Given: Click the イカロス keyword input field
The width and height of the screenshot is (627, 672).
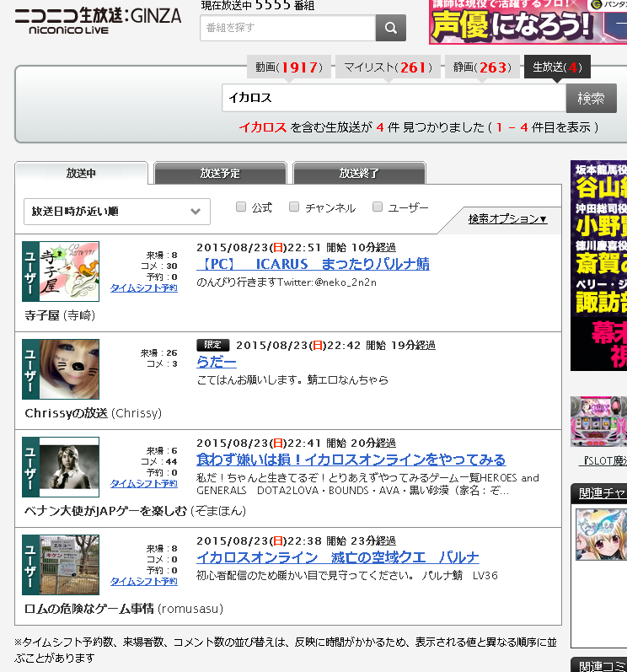Looking at the screenshot, I should click(x=394, y=98).
